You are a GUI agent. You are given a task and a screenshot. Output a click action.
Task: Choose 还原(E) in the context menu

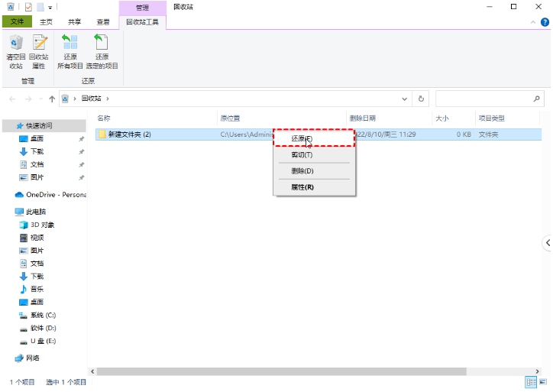(x=314, y=138)
